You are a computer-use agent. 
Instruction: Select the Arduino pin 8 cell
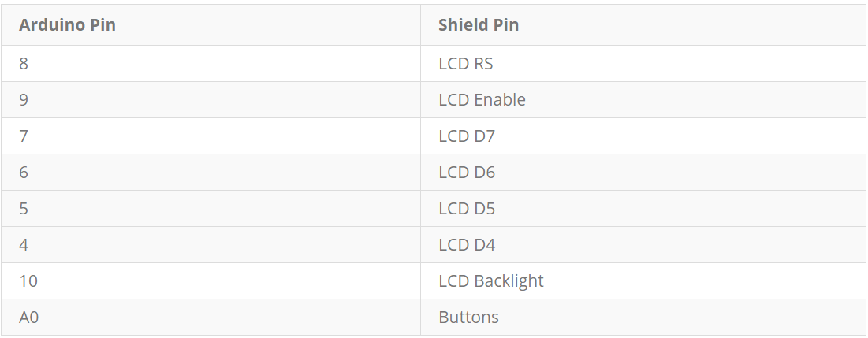point(24,64)
